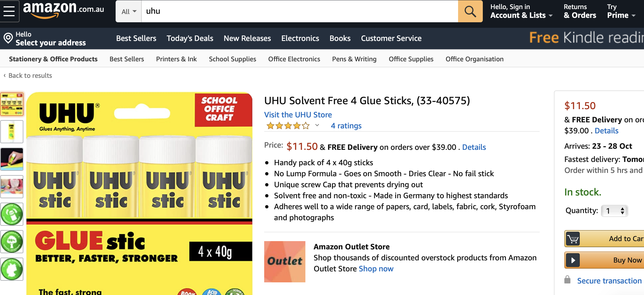Click the star rating icons
Image resolution: width=644 pixels, height=295 pixels.
tap(288, 126)
